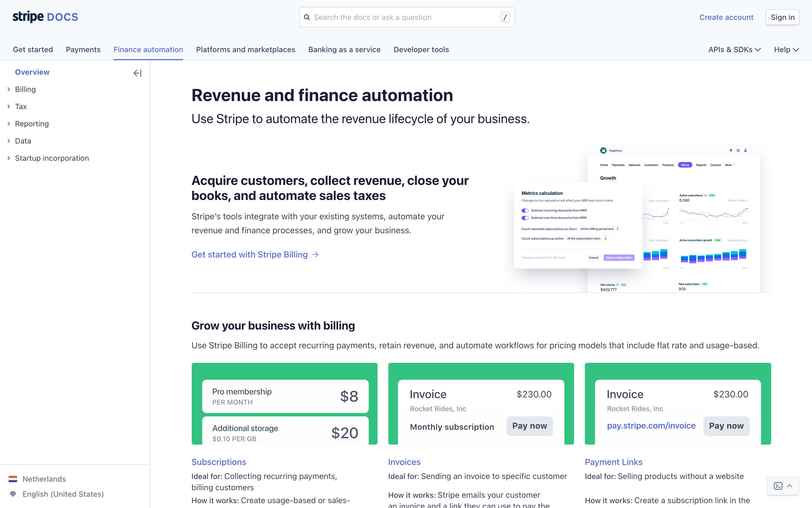
Task: Switch to the Payments tab
Action: 83,49
